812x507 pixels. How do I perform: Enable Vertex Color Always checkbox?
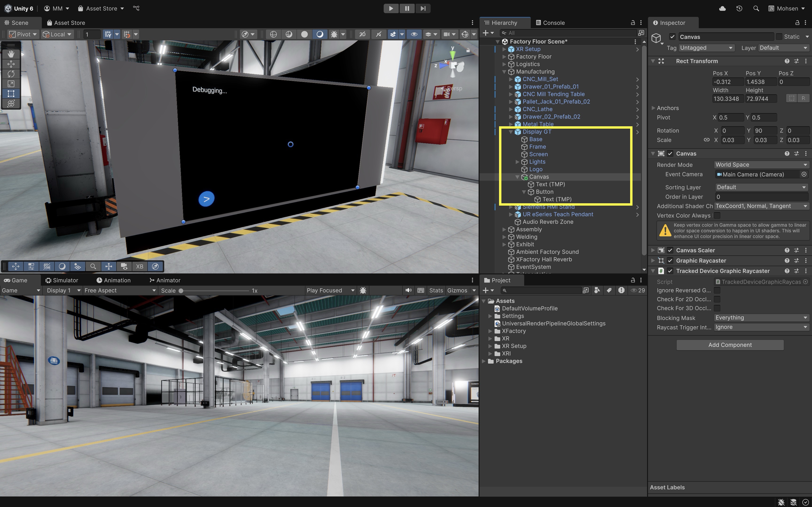pyautogui.click(x=717, y=215)
